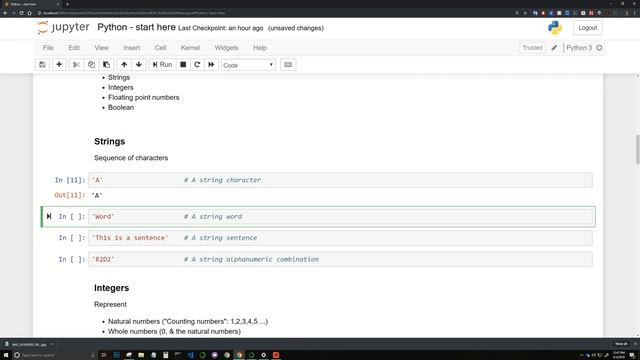The image size is (640, 360).
Task: Open the downloaded jpg file chip
Action: point(27,344)
